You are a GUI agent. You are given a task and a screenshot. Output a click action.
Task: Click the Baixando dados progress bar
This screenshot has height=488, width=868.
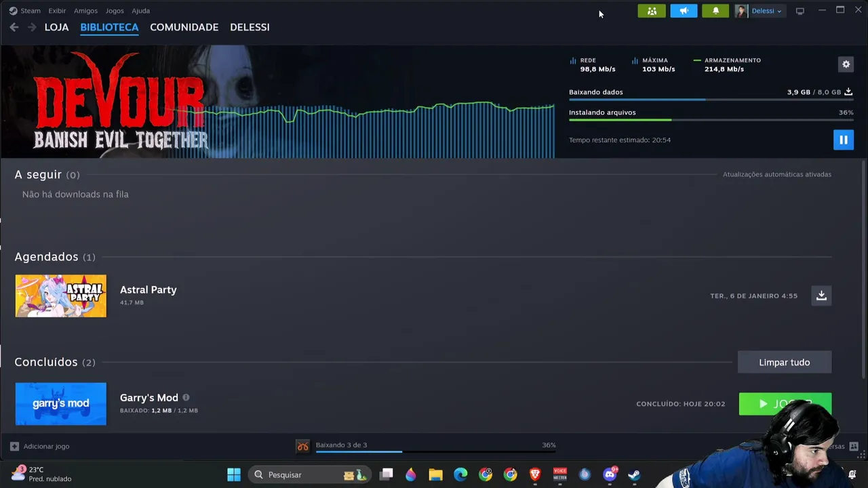[711, 100]
